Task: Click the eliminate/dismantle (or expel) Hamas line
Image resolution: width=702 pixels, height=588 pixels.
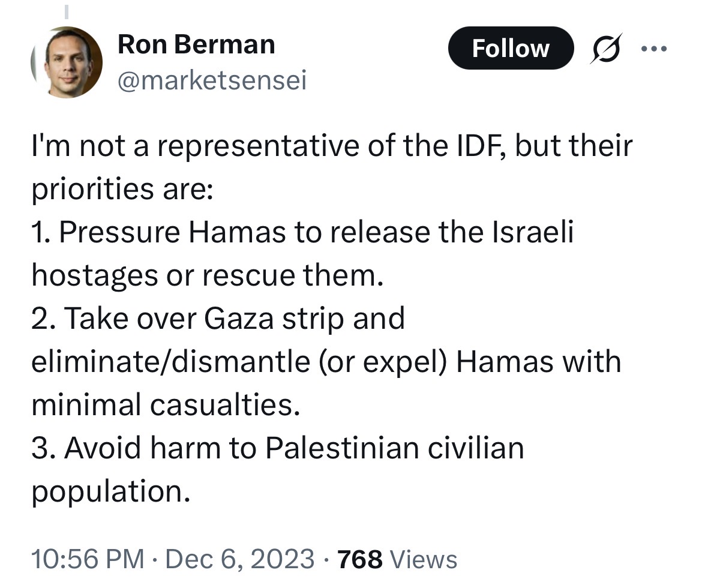Action: (x=326, y=361)
